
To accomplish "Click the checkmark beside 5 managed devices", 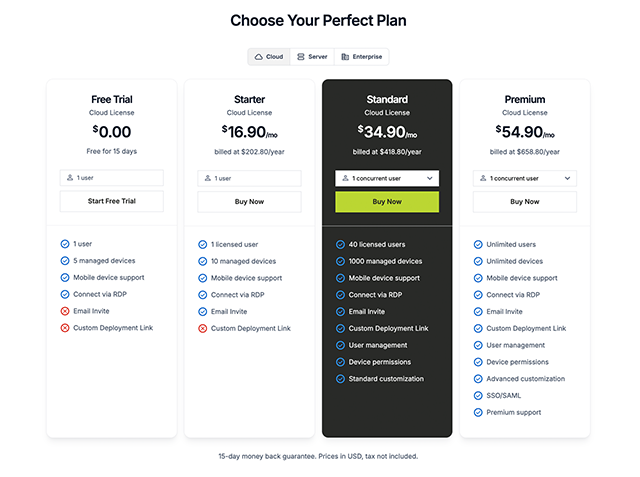I will pyautogui.click(x=65, y=261).
